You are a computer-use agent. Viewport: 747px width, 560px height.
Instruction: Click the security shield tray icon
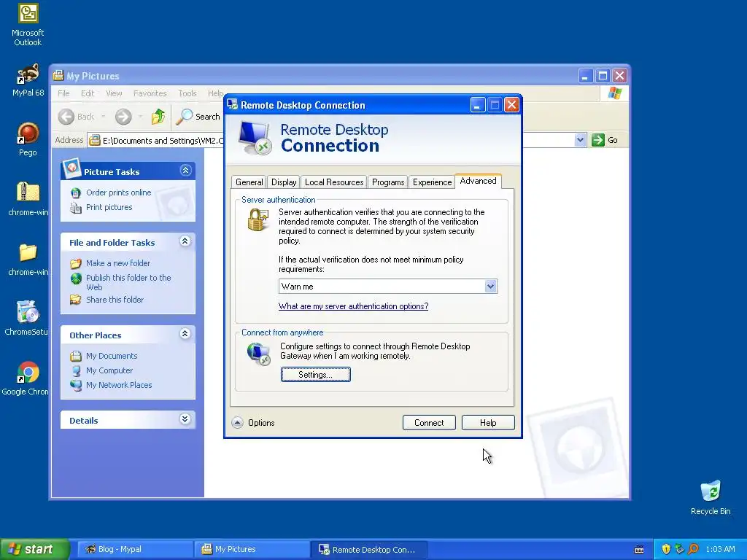(666, 549)
